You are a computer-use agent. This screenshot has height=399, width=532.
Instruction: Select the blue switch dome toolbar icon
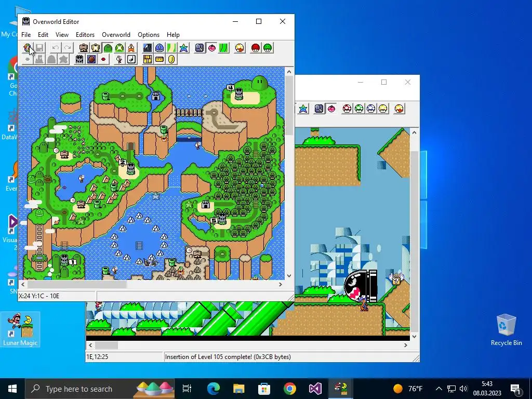[159, 48]
